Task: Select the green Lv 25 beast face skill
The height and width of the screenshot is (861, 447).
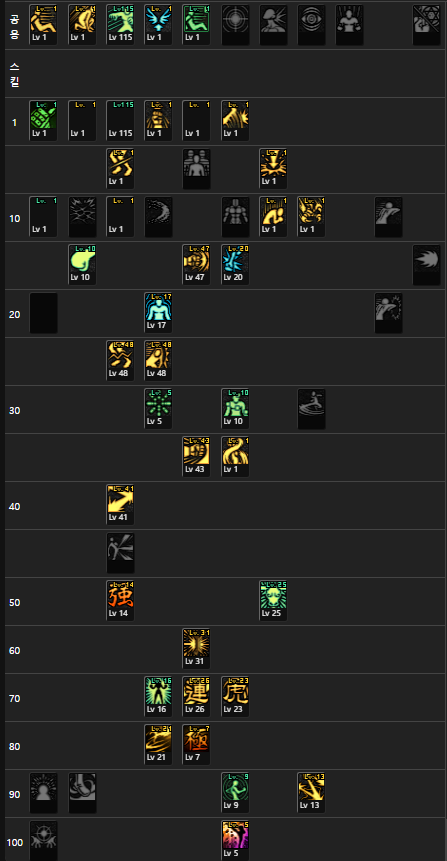Action: pyautogui.click(x=273, y=601)
